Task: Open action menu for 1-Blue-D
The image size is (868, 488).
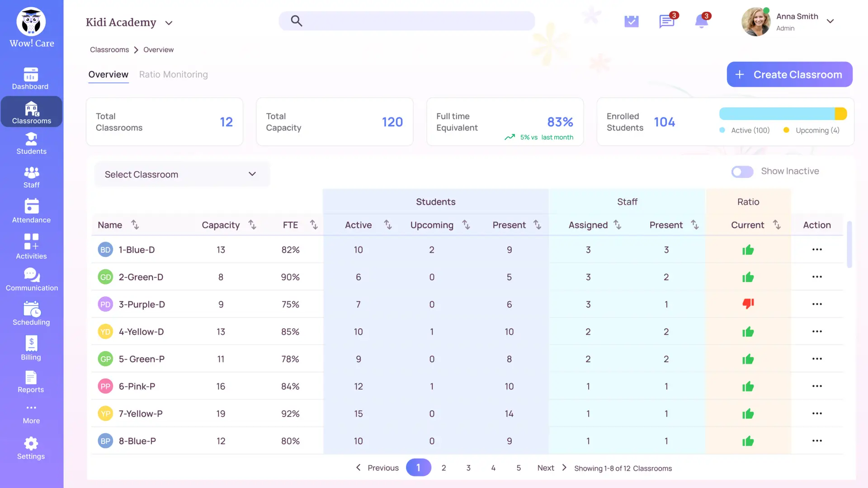Action: pyautogui.click(x=817, y=250)
